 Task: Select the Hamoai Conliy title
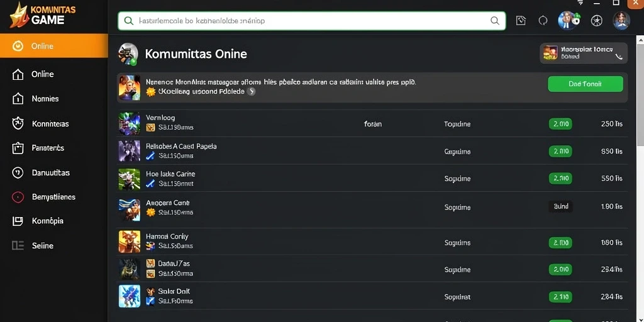(167, 236)
